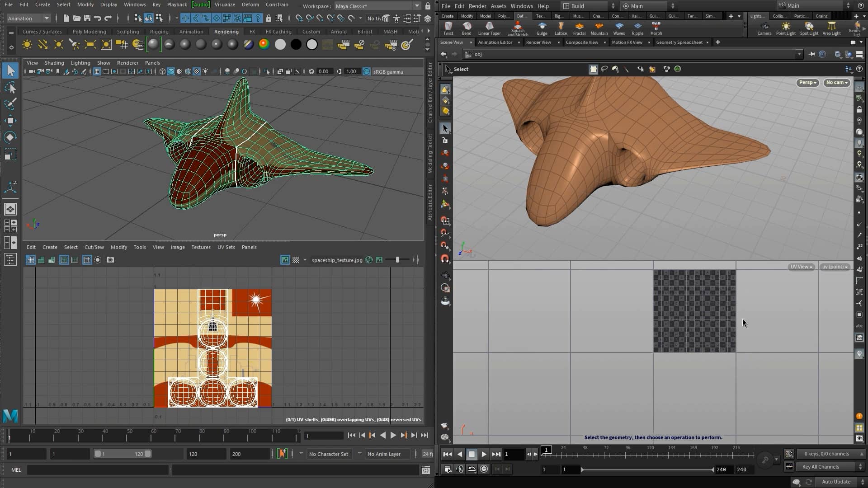Open the UV View dropdown in Houdini
Viewport: 868px width, 488px height.
click(801, 267)
